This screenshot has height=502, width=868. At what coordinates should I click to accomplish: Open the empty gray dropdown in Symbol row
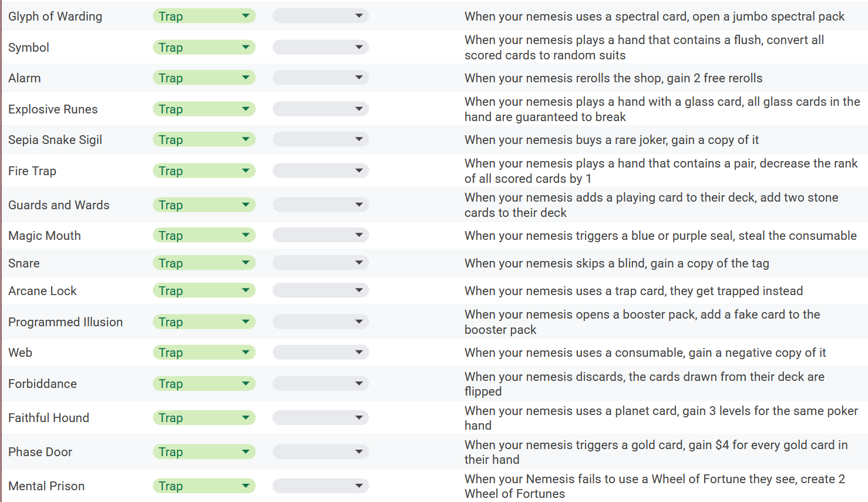[x=321, y=47]
